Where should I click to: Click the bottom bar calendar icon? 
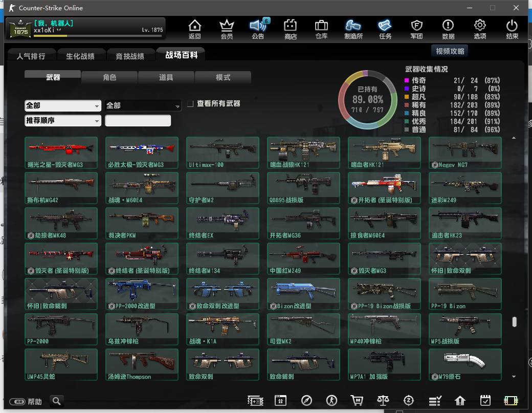coord(281,401)
